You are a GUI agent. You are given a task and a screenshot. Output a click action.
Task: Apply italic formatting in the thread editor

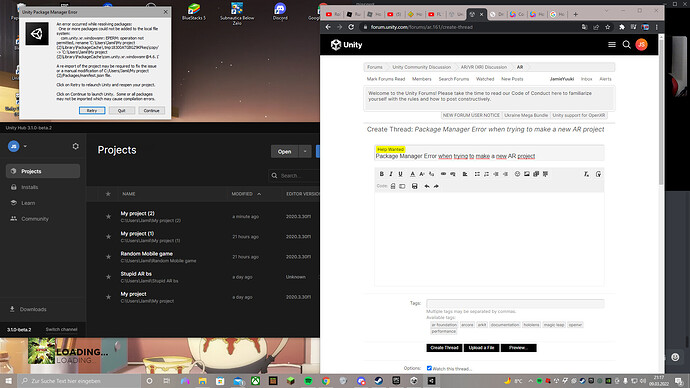pos(391,174)
